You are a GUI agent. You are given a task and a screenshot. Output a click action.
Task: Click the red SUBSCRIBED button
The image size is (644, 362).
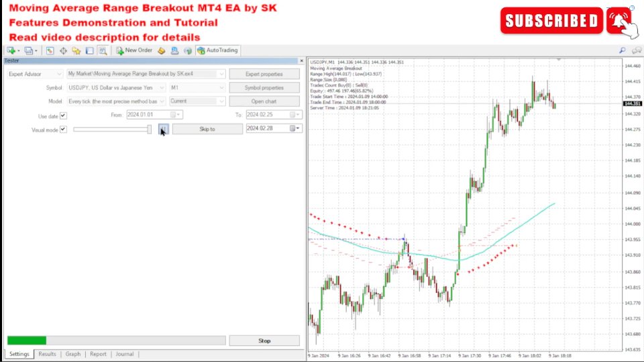551,21
